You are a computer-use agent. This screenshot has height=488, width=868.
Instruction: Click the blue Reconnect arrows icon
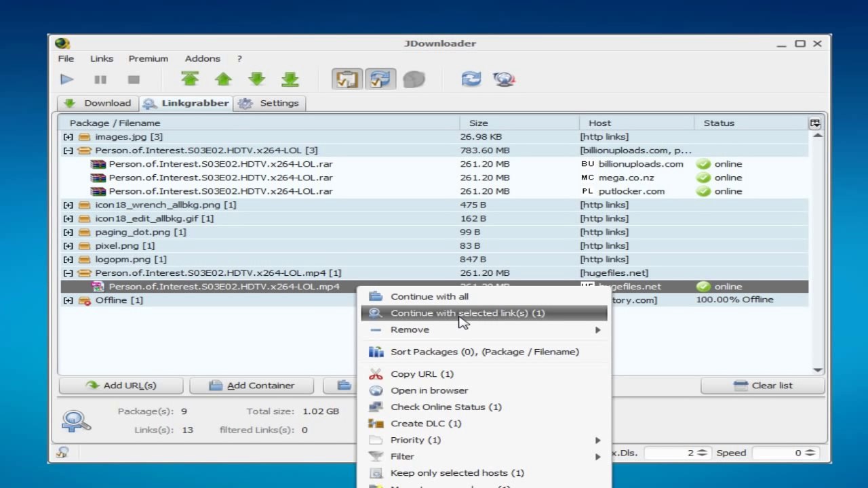[471, 79]
